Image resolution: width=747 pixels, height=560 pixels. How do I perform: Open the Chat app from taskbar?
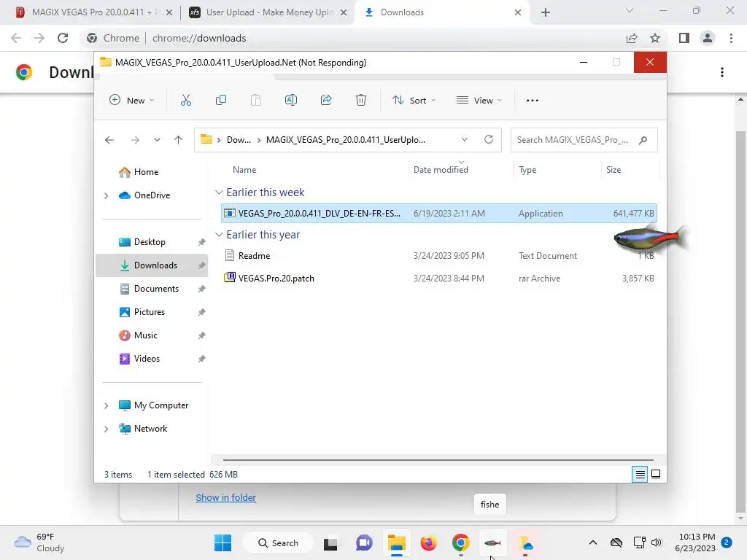pyautogui.click(x=364, y=542)
